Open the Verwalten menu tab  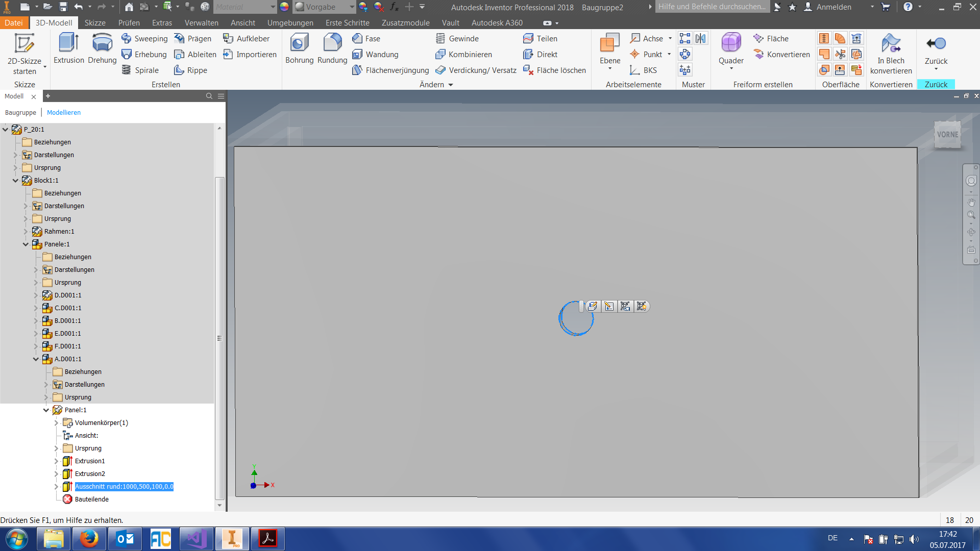click(201, 22)
